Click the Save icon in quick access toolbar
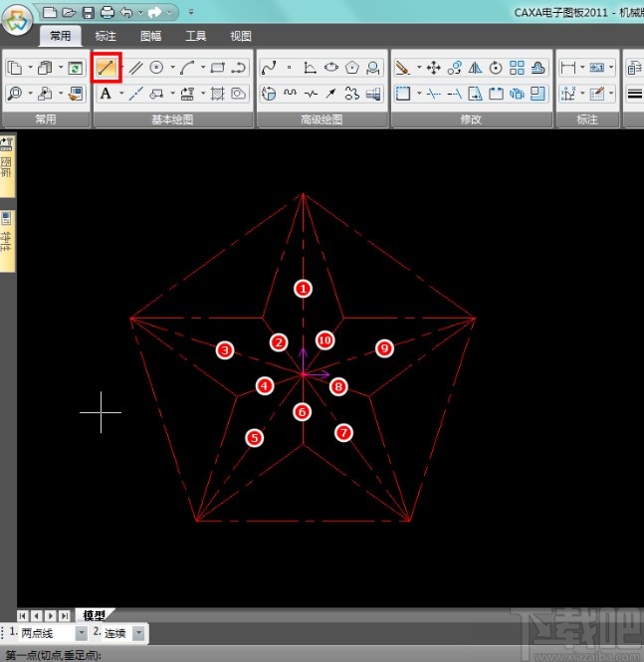Image resolution: width=644 pixels, height=662 pixels. (88, 12)
